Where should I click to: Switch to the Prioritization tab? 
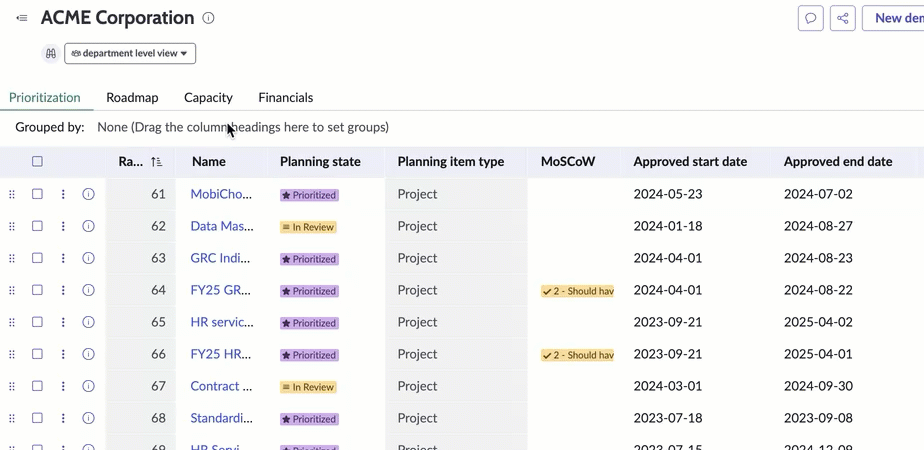[x=45, y=97]
